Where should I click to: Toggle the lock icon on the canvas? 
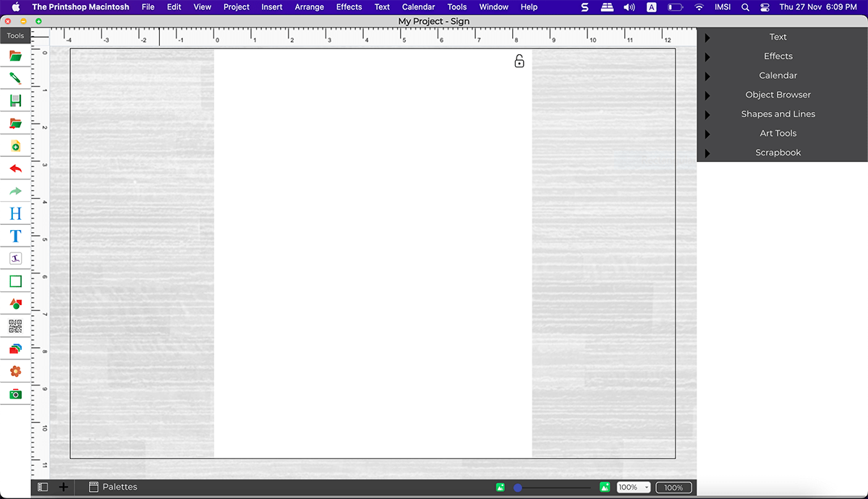pos(519,61)
